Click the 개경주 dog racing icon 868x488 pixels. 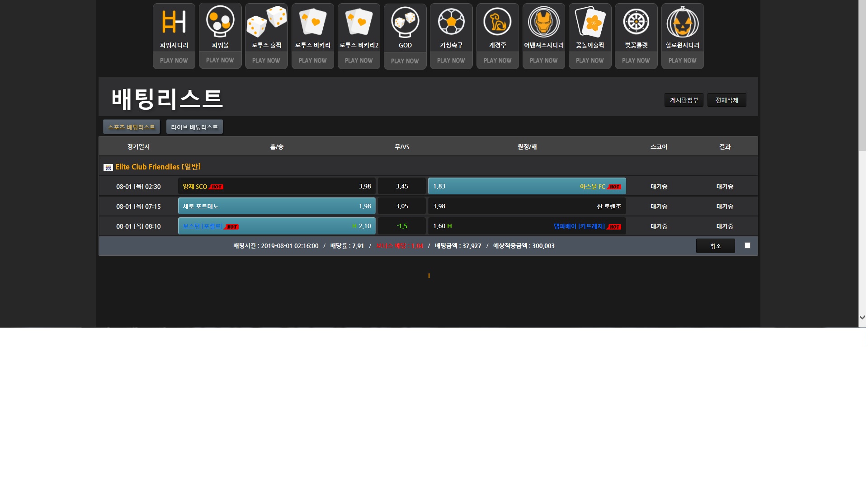[497, 22]
